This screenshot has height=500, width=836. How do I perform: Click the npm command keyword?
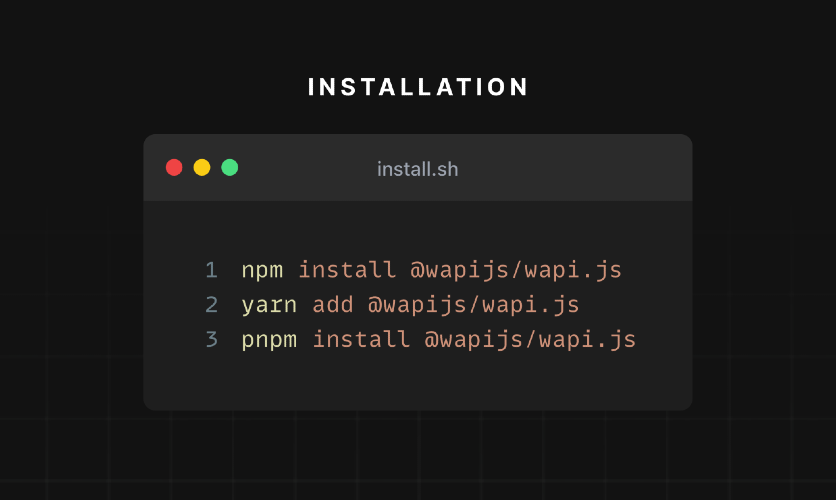[x=262, y=271]
